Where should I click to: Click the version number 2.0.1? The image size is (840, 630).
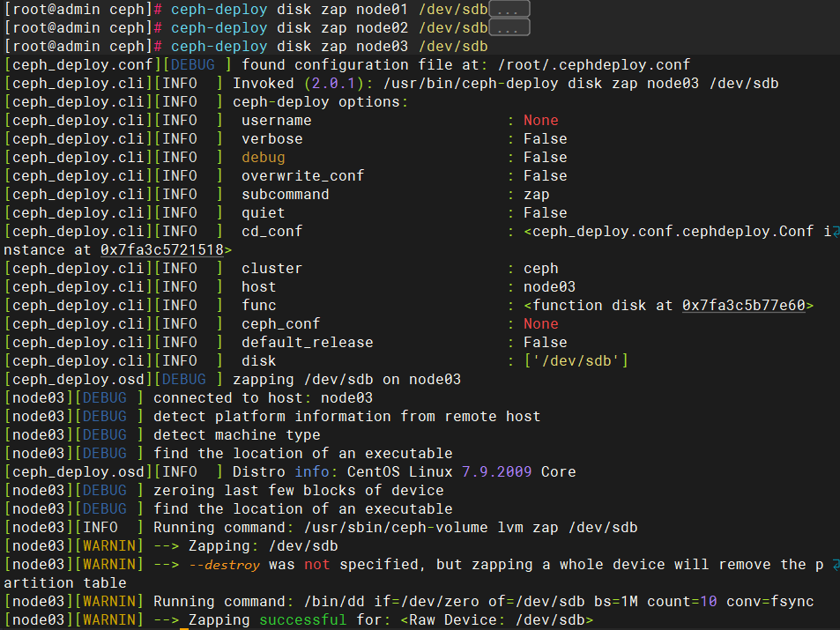[x=333, y=84]
